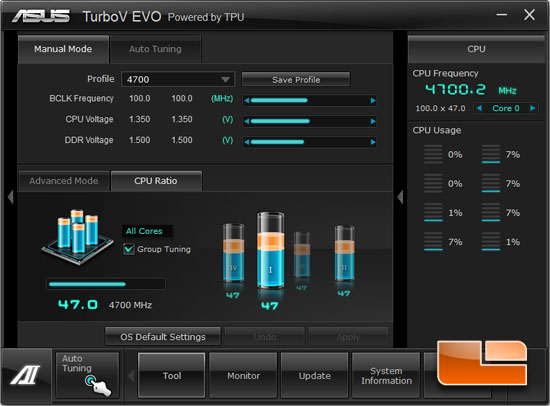Switch to the Auto Tuning tab
The height and width of the screenshot is (406, 550).
155,49
